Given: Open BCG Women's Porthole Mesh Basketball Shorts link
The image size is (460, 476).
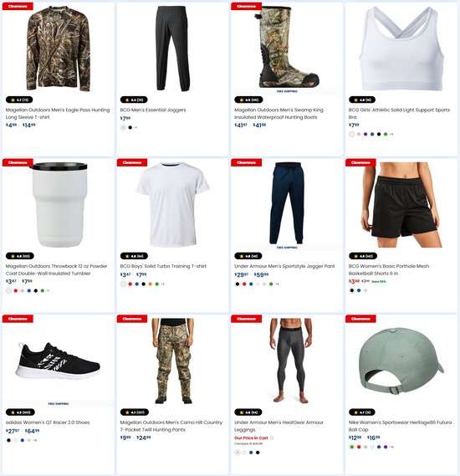Looking at the screenshot, I should click(389, 269).
